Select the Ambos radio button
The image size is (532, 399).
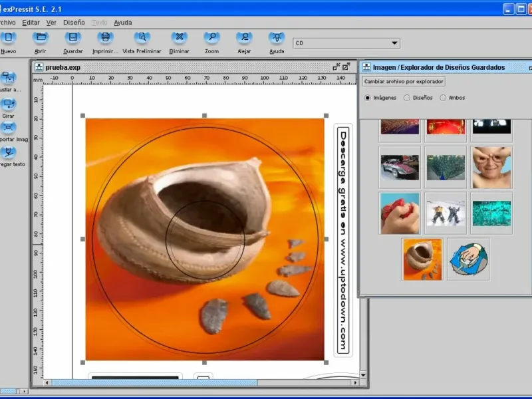click(443, 98)
